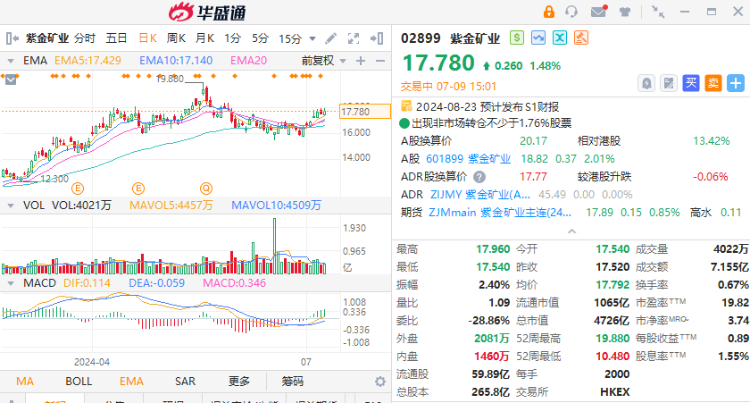The height and width of the screenshot is (403, 750).
Task: Click the green dollar sign badge
Action: click(x=517, y=38)
